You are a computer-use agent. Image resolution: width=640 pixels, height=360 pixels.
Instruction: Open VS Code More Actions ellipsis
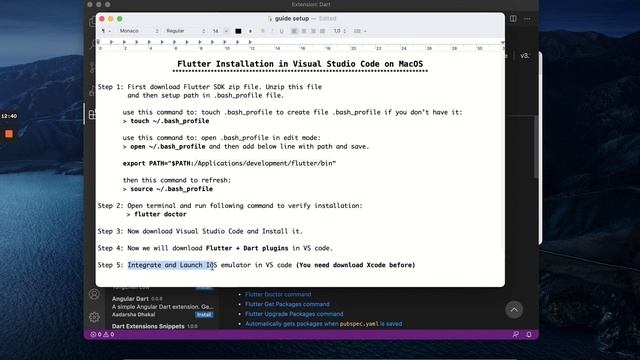[x=527, y=19]
